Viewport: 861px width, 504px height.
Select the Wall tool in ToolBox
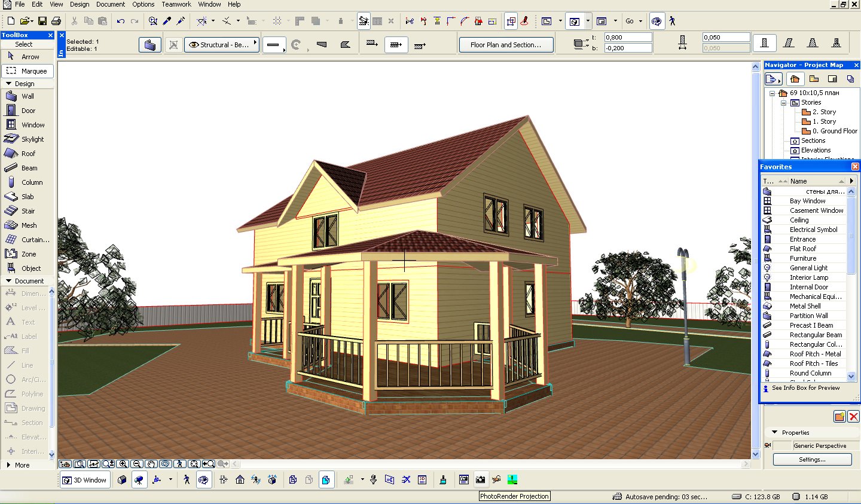[x=28, y=96]
